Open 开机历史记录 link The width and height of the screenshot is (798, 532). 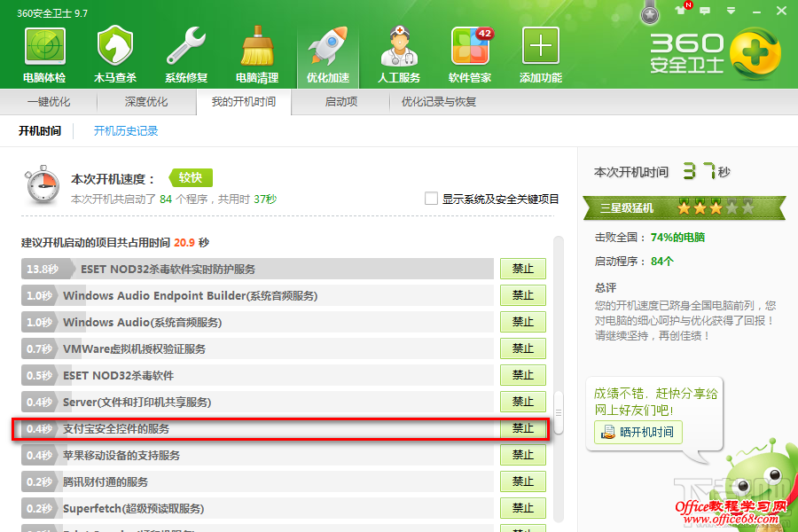pos(126,131)
